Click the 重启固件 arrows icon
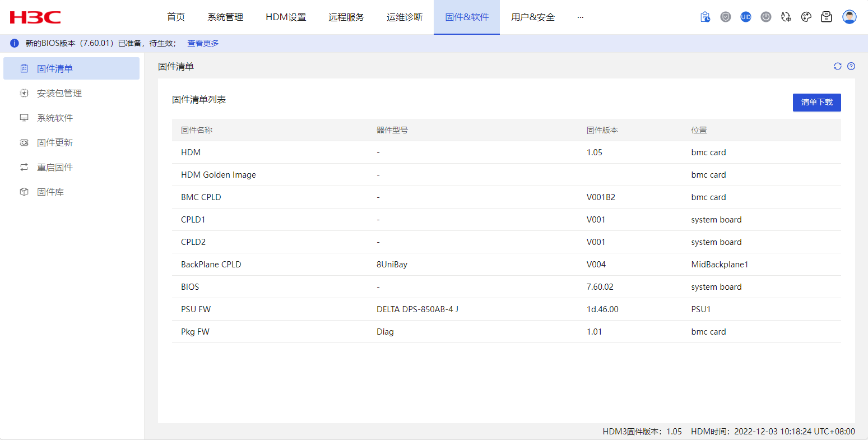This screenshot has height=440, width=868. pyautogui.click(x=24, y=167)
